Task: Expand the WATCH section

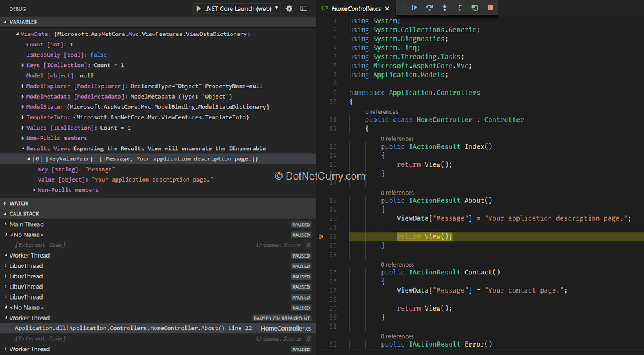Action: (x=18, y=203)
